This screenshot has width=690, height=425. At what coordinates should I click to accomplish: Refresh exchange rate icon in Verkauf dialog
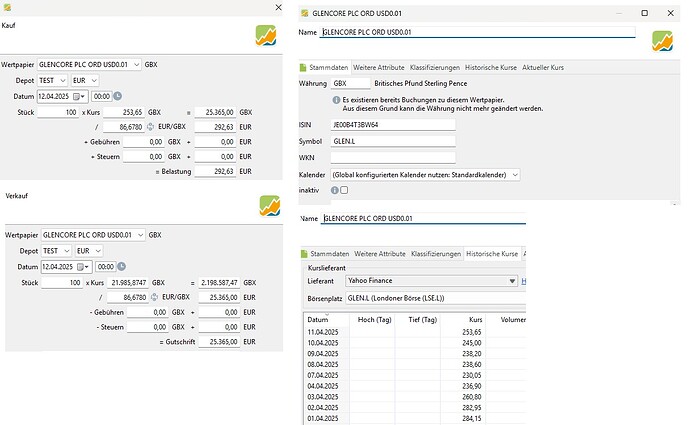[154, 297]
